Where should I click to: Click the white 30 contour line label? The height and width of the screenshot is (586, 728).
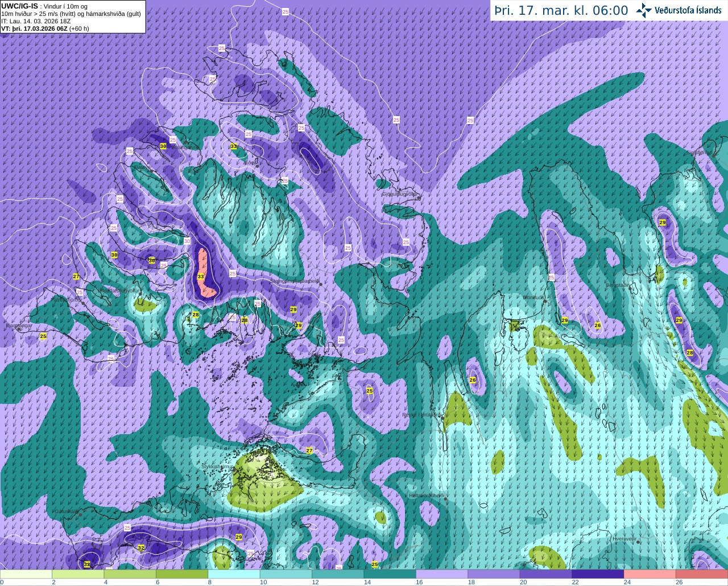[188, 241]
